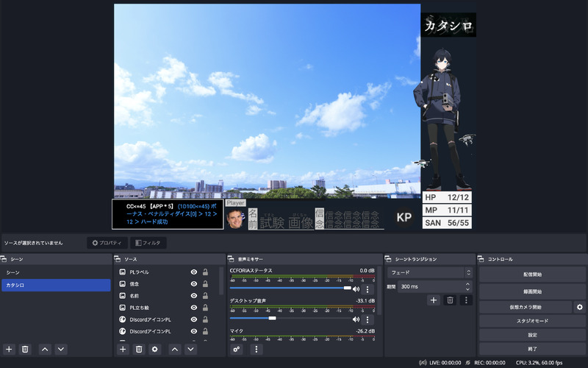Move the scene down in the シーン panel
This screenshot has width=588, height=368.
[x=61, y=349]
